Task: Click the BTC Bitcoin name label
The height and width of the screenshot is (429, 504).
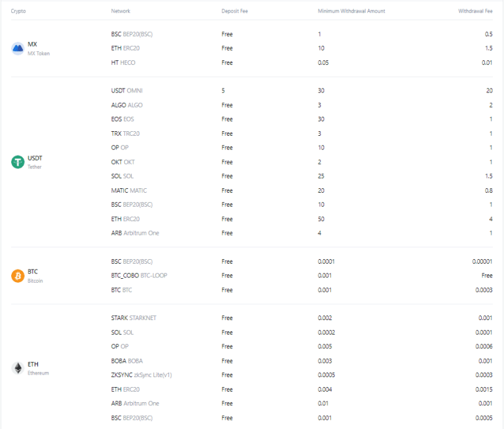Action: [x=35, y=276]
